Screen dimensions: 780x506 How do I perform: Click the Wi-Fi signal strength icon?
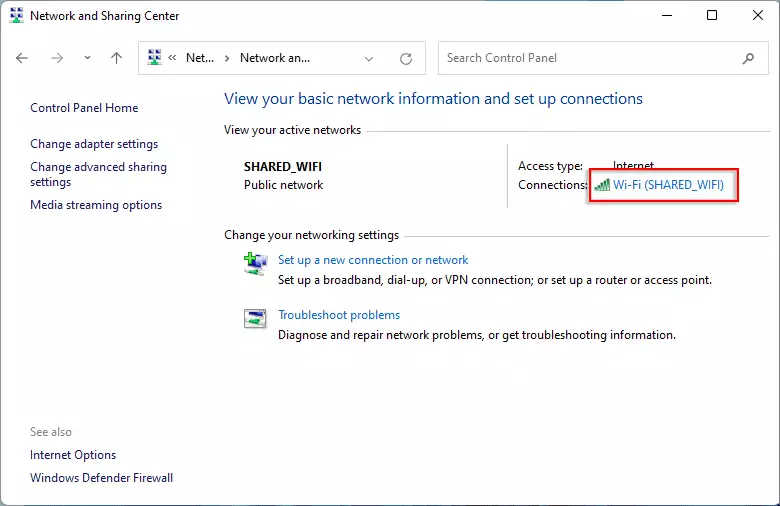pos(602,186)
